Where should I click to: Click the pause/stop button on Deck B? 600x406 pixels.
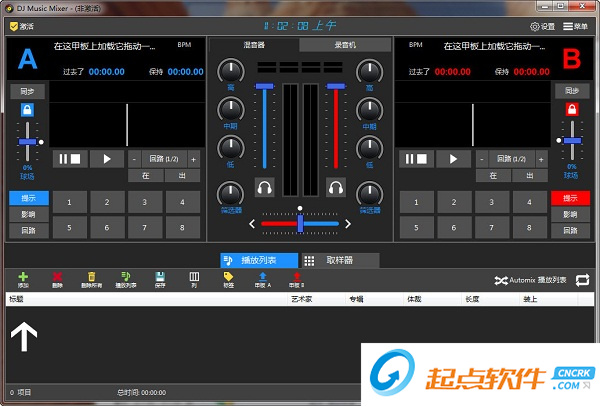click(x=416, y=159)
